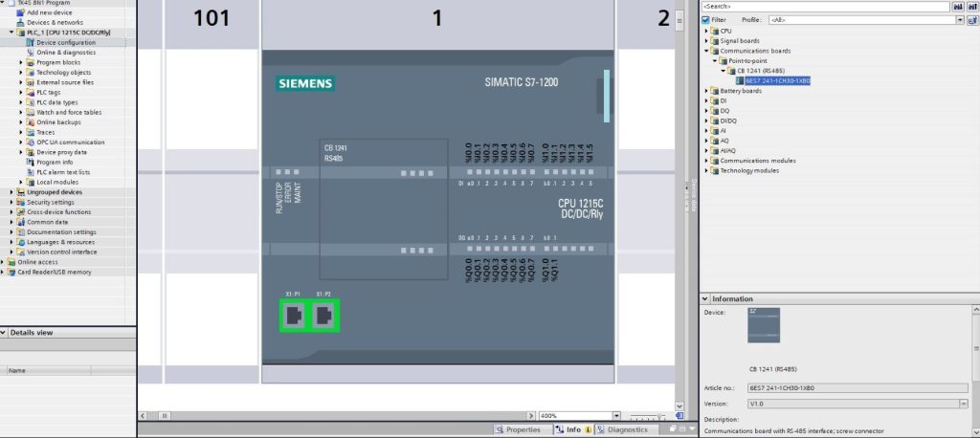Select Online & diagnostics in project tree
Viewport: 980px width, 438px height.
(65, 52)
